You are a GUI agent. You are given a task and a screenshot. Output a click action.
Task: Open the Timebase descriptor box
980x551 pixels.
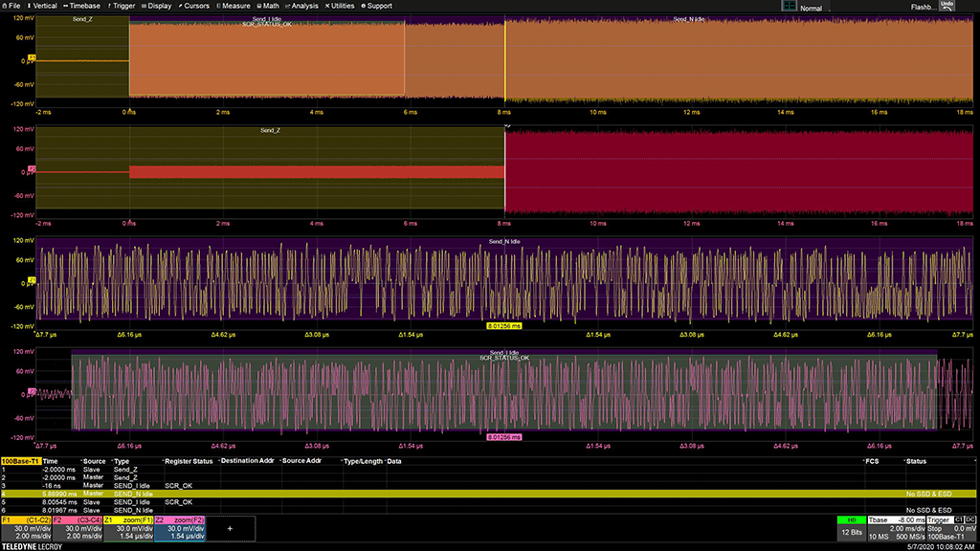tap(898, 528)
